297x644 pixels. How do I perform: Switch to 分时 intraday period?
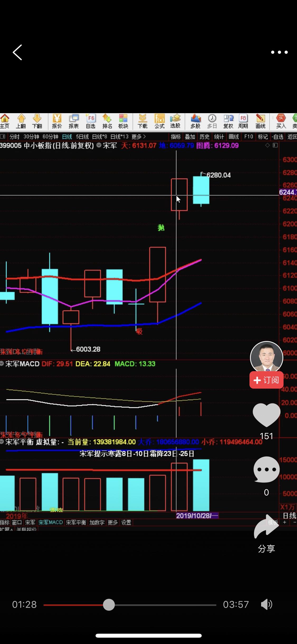(x=15, y=137)
